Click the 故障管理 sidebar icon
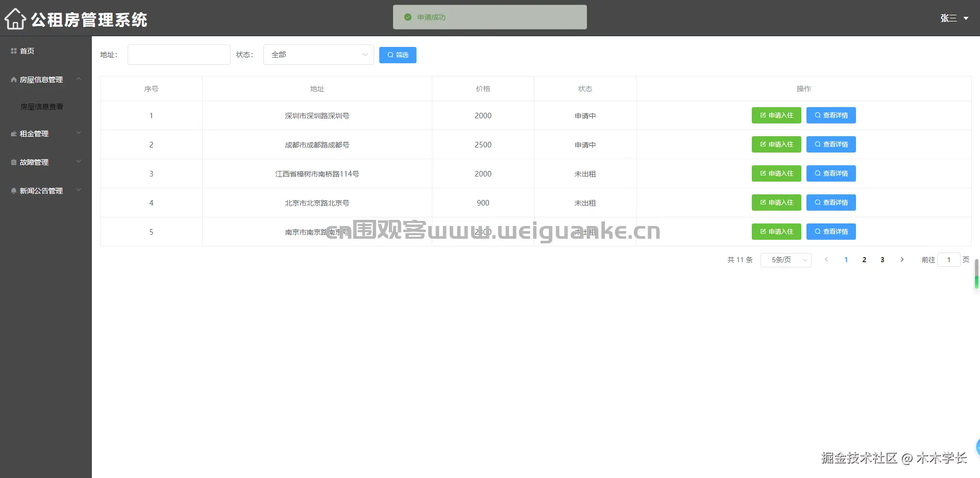Image resolution: width=980 pixels, height=478 pixels. pos(14,162)
